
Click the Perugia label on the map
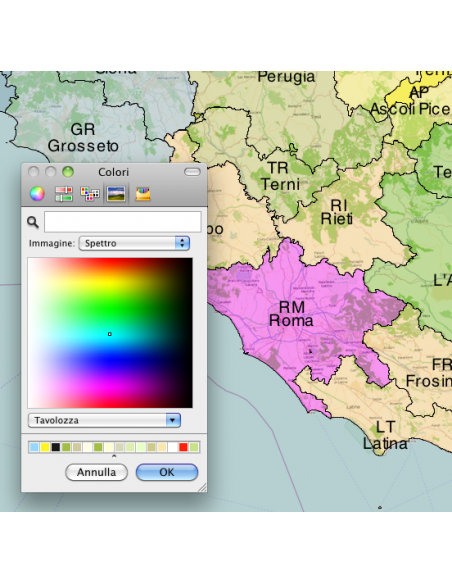point(286,77)
